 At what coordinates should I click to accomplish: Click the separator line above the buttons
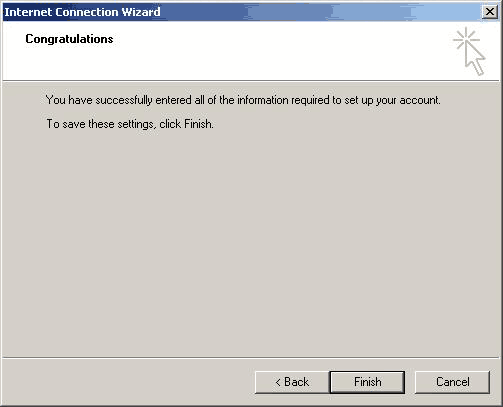(251, 358)
